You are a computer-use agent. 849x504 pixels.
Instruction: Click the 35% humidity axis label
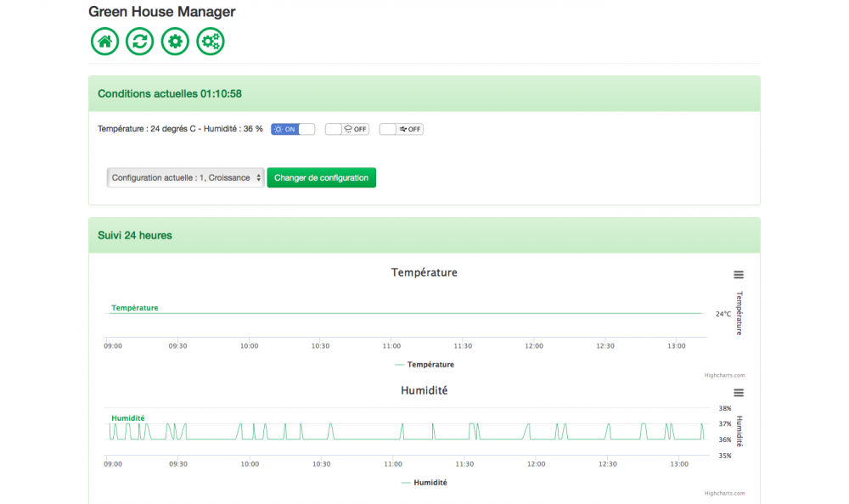725,456
